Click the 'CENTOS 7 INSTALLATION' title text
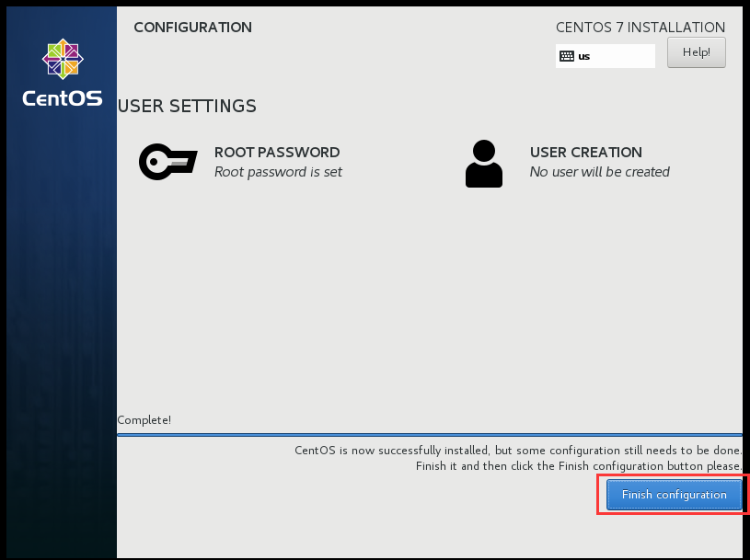The height and width of the screenshot is (560, 750). pyautogui.click(x=640, y=28)
